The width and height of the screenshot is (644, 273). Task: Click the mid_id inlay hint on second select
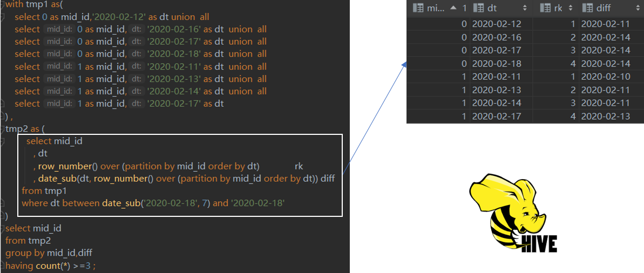tap(59, 29)
